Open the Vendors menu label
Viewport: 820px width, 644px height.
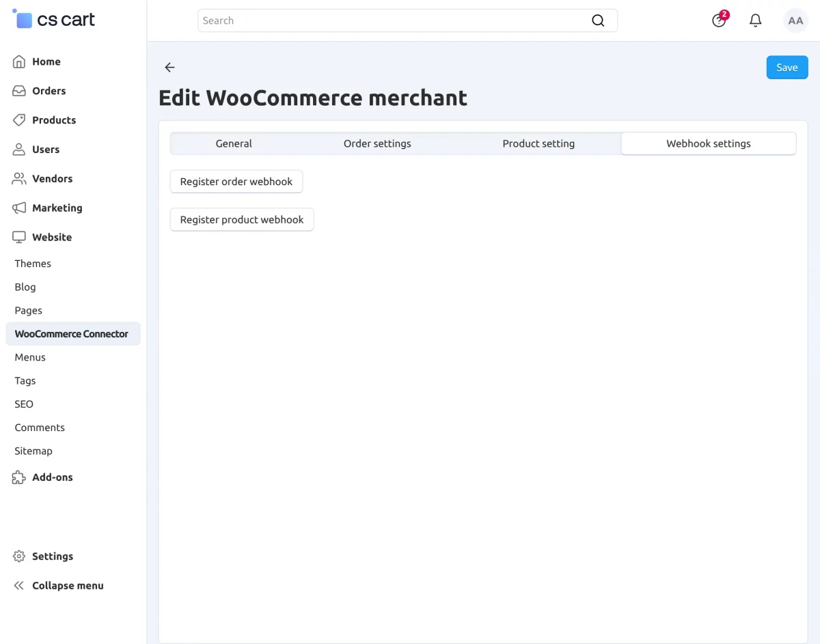tap(53, 179)
